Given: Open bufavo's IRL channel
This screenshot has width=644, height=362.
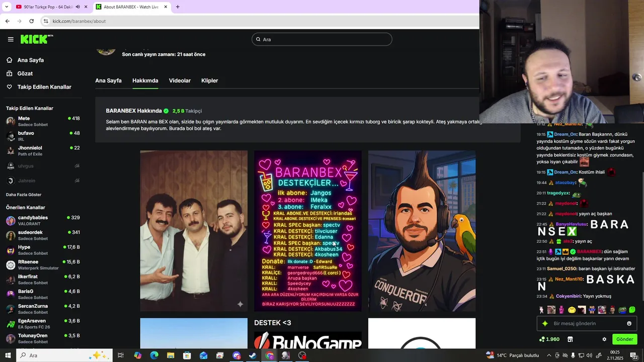Looking at the screenshot, I should tap(43, 136).
